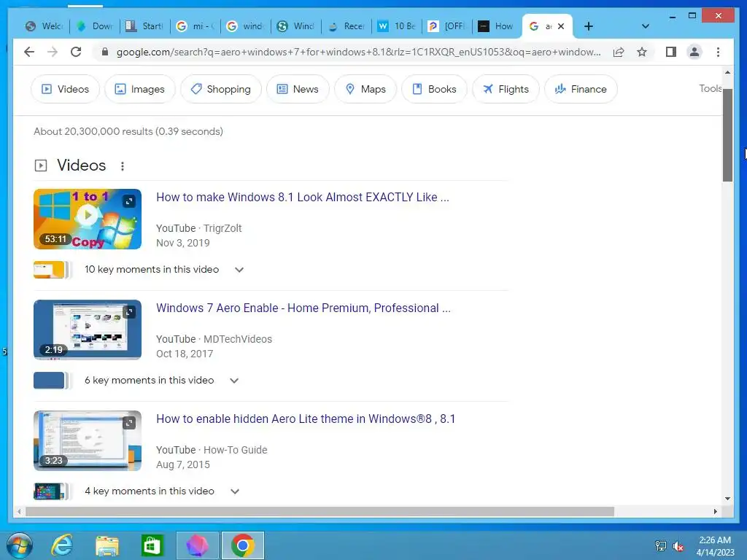Screen dimensions: 747x560
Task: Open the pink gem taskbar app
Action: pyautogui.click(x=197, y=545)
